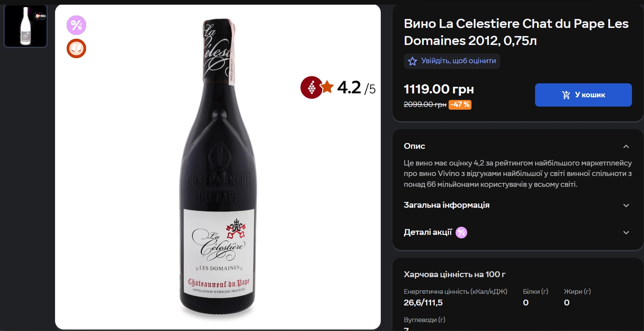Click the 4.2 /5 rating score

click(x=356, y=88)
